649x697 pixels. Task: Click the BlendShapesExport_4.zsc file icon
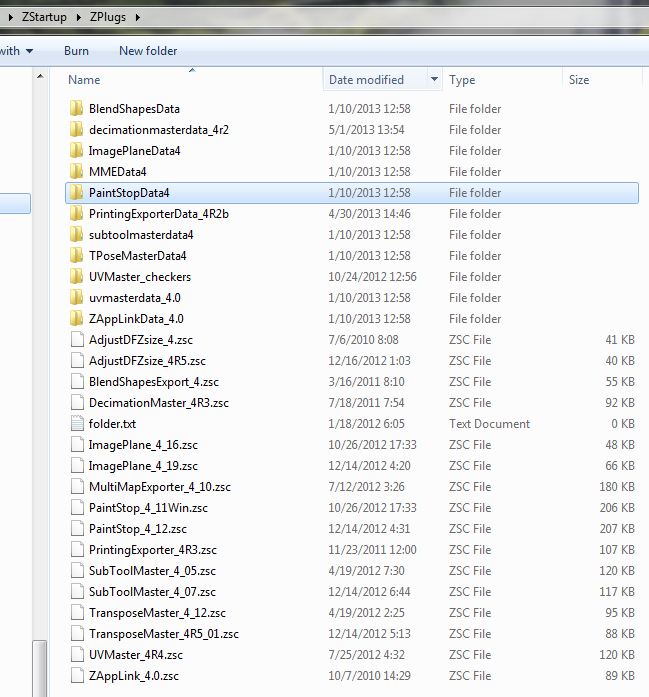[x=77, y=381]
